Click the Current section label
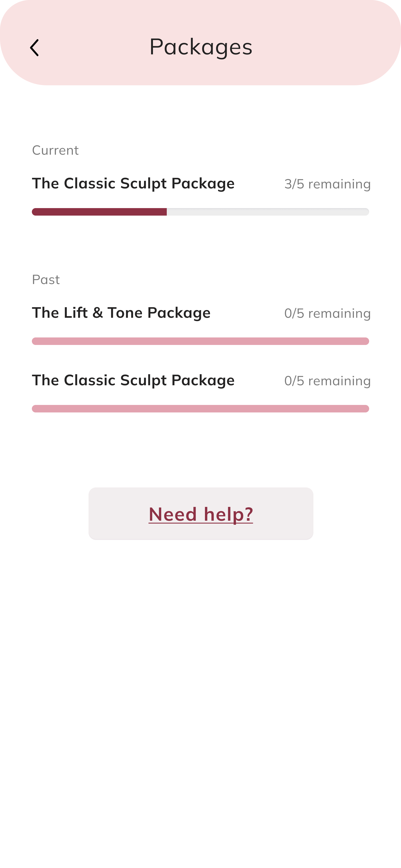This screenshot has height=868, width=401. tap(55, 150)
